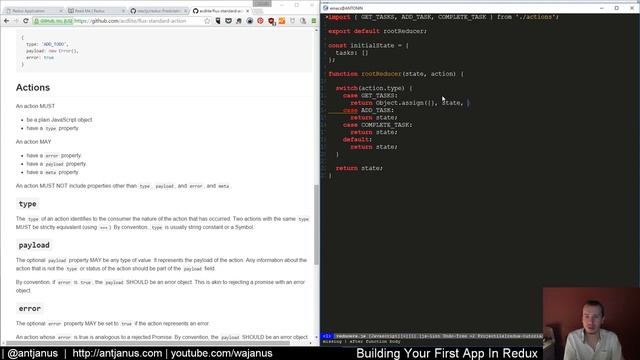This screenshot has width=640, height=360.
Task: Switch to the third GitHub redux tab
Action: coord(158,11)
